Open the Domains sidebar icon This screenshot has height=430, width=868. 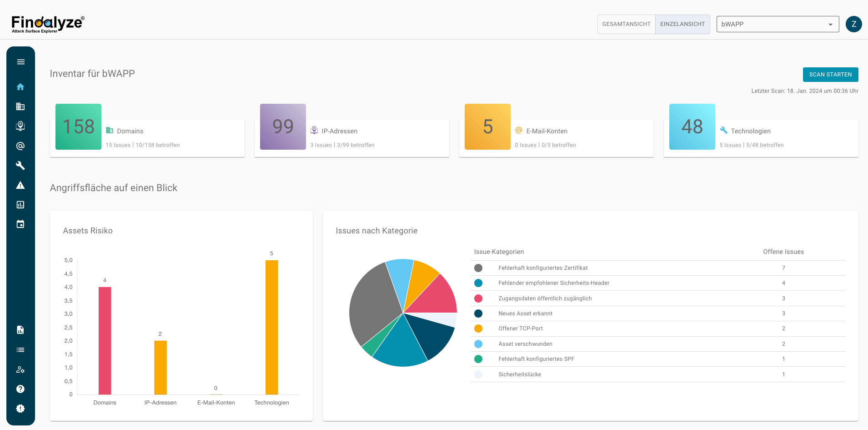click(x=20, y=106)
